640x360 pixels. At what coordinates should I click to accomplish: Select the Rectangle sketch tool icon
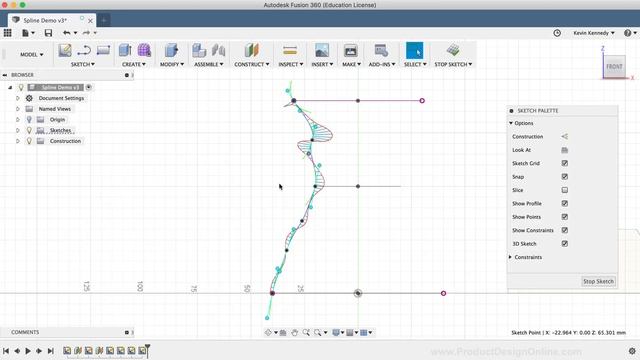click(x=103, y=51)
